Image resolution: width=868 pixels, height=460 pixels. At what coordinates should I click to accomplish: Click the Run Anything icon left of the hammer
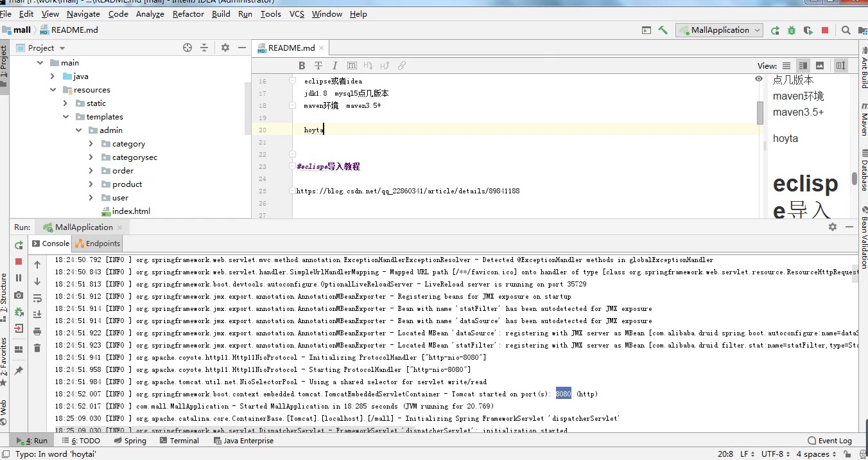(647, 30)
